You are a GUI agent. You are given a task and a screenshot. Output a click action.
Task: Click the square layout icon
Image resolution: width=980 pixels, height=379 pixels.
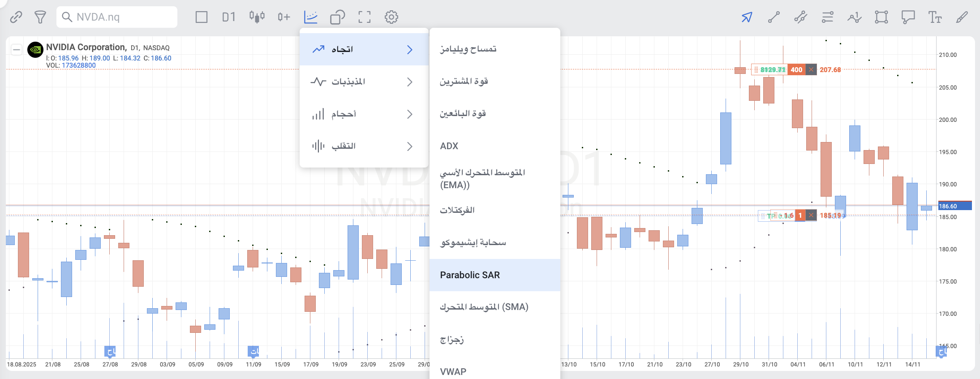click(x=202, y=17)
